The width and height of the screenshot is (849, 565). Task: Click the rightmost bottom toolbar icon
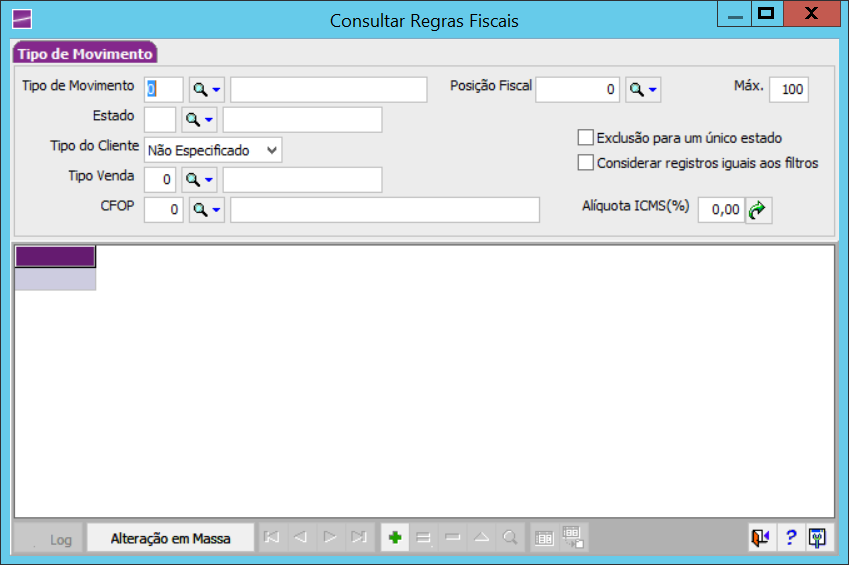(x=818, y=538)
